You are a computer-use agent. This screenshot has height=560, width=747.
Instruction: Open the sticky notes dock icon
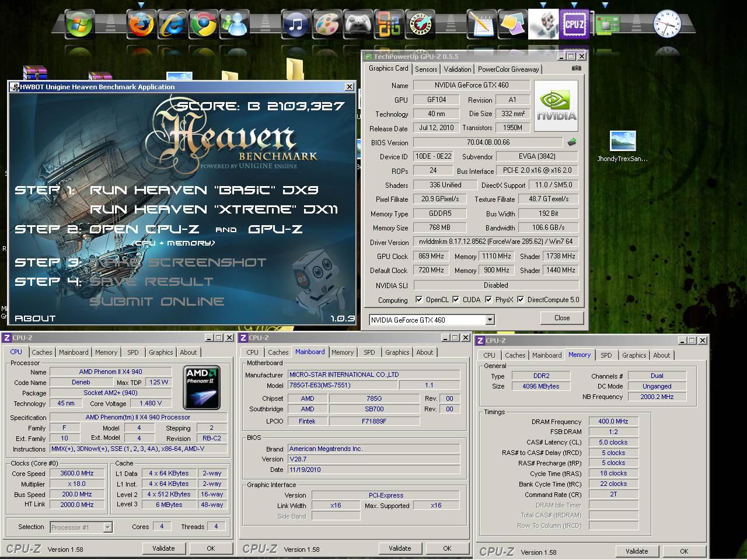(x=512, y=24)
